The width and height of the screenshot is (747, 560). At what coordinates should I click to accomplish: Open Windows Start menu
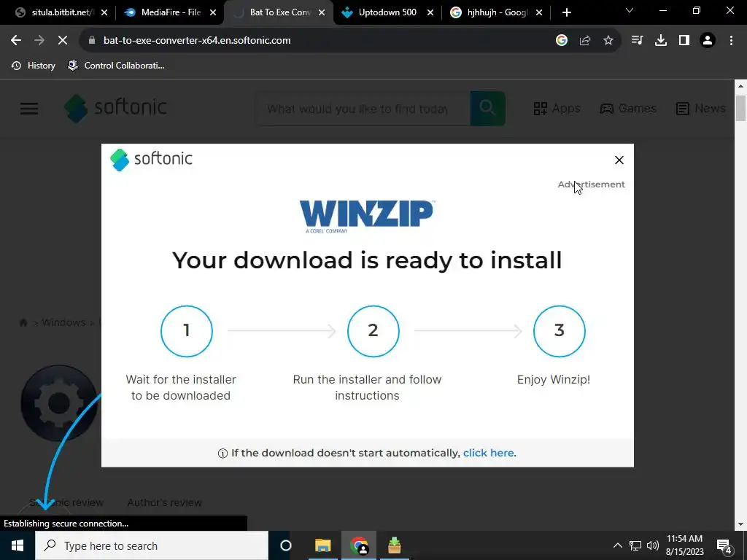tap(18, 545)
